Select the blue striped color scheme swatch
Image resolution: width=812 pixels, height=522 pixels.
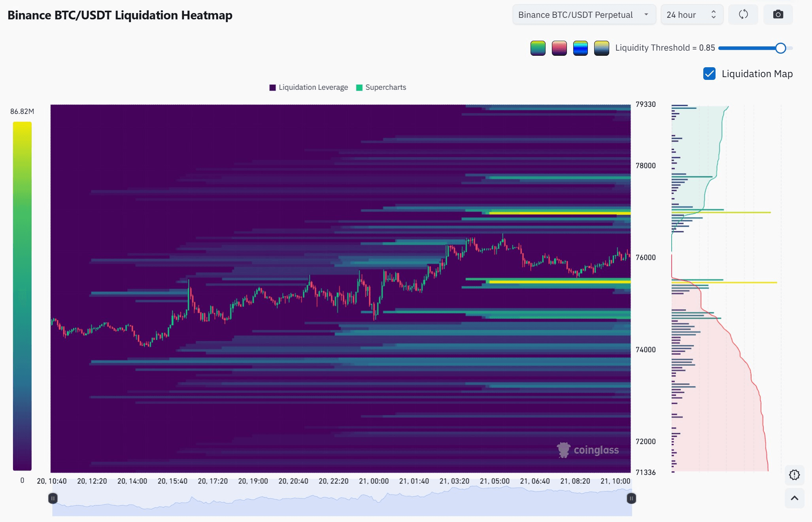[580, 48]
